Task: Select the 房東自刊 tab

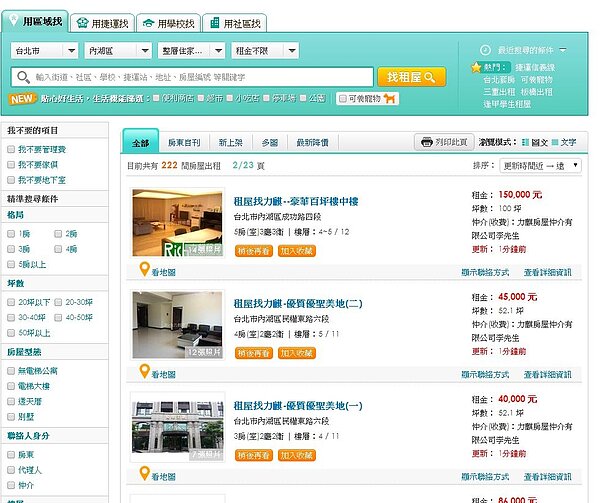Action: [184, 143]
